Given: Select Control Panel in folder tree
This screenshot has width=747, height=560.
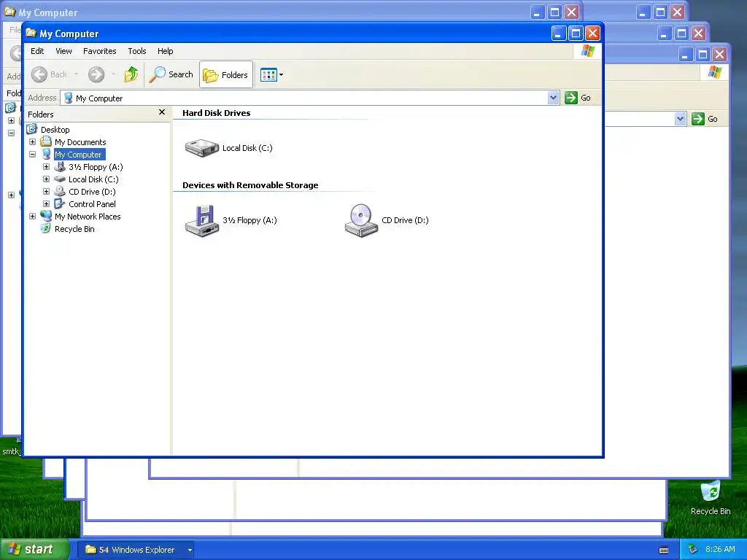Looking at the screenshot, I should (92, 204).
